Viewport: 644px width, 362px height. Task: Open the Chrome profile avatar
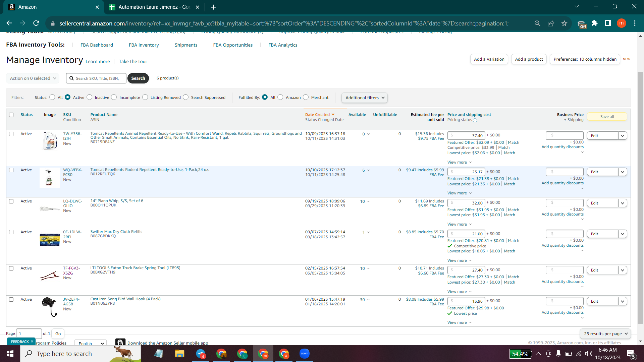(x=621, y=23)
